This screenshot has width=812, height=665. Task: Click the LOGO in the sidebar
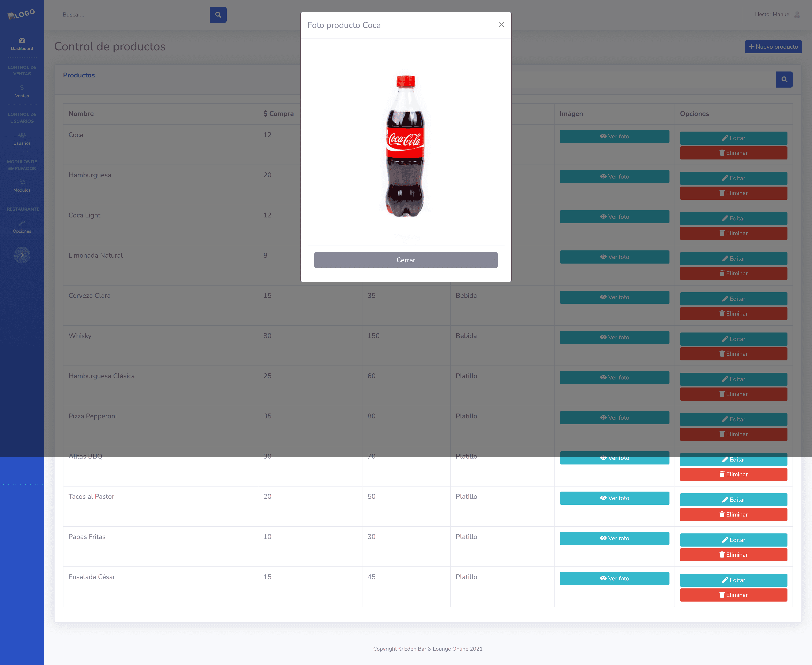pyautogui.click(x=22, y=15)
